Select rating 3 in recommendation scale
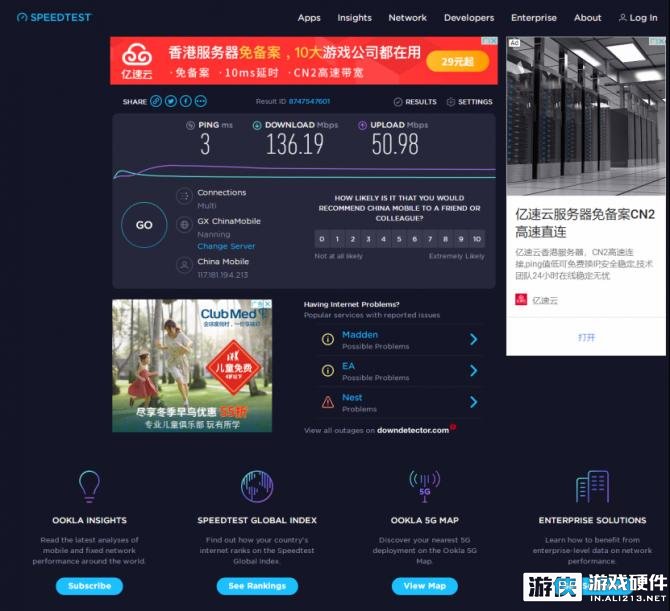This screenshot has height=611, width=670. pyautogui.click(x=368, y=239)
